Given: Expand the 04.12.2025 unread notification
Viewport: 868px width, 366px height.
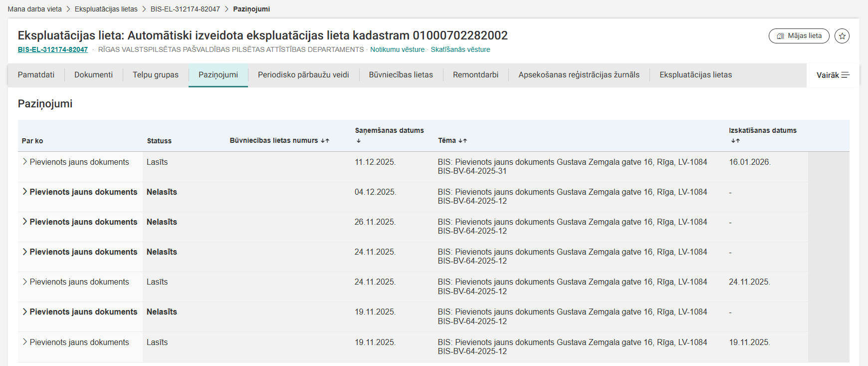Looking at the screenshot, I should (x=25, y=192).
